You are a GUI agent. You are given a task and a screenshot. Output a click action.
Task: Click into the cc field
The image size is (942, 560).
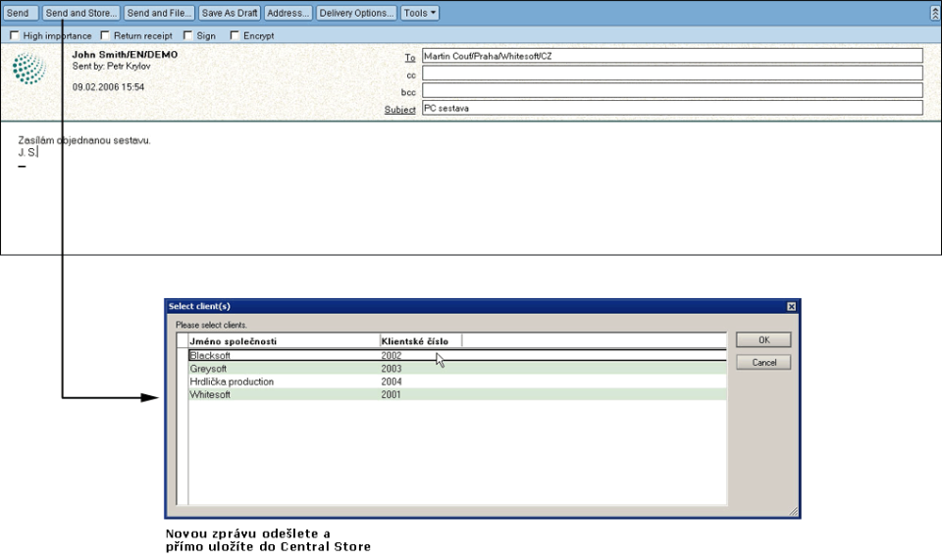click(671, 74)
